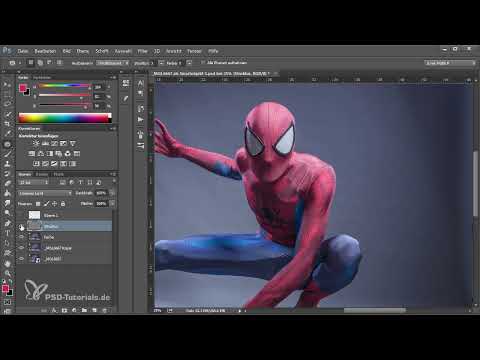
Task: Choose the Subtract from selection mode icon
Action: [x=50, y=62]
